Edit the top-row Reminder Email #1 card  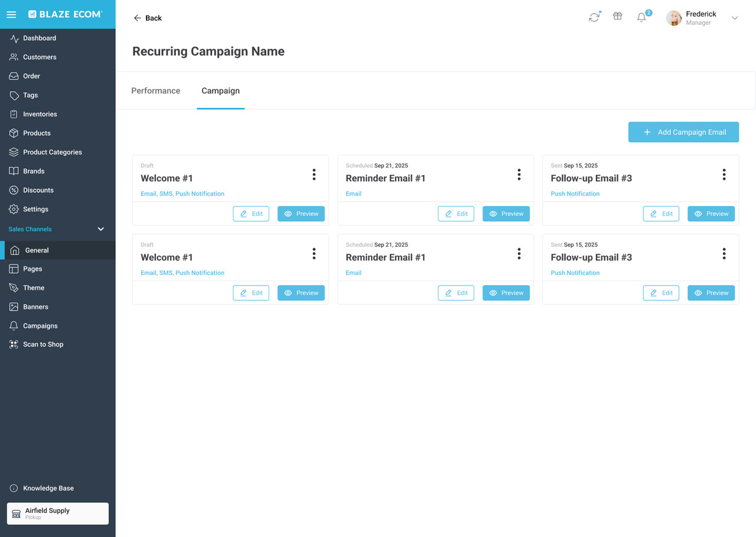[x=456, y=214]
